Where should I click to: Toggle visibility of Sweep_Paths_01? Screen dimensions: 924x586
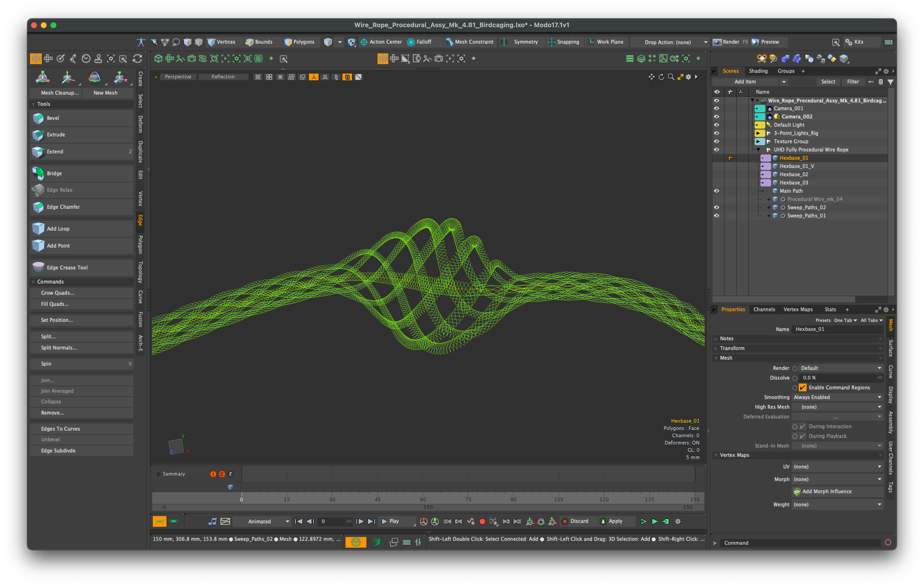point(716,216)
